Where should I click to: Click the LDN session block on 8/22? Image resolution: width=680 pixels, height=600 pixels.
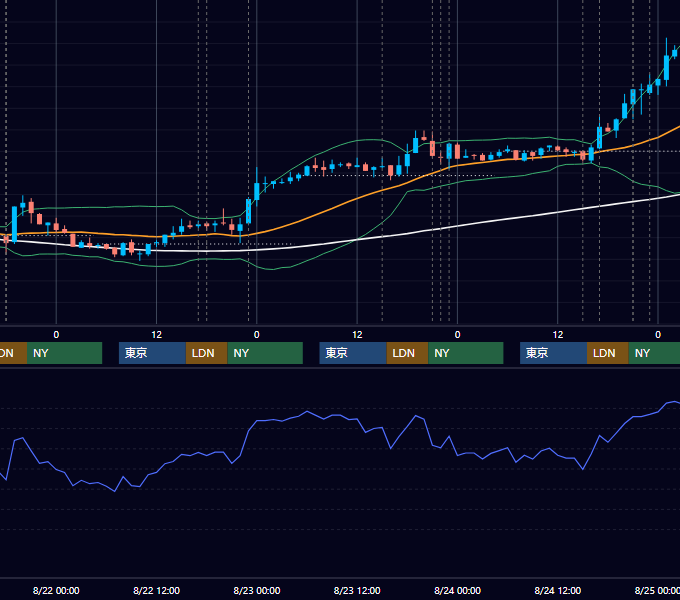click(x=206, y=353)
